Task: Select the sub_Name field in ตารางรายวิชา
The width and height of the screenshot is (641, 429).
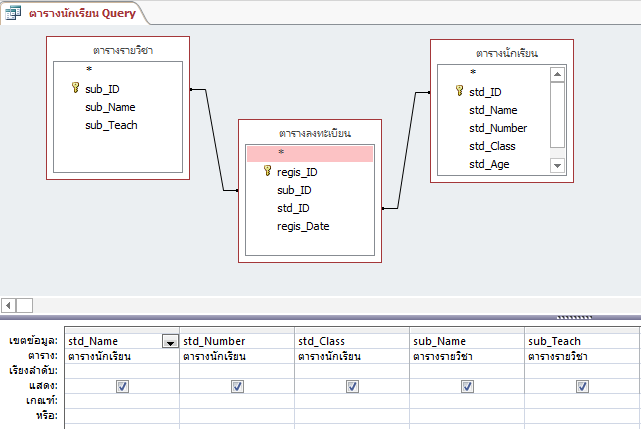Action: click(110, 107)
